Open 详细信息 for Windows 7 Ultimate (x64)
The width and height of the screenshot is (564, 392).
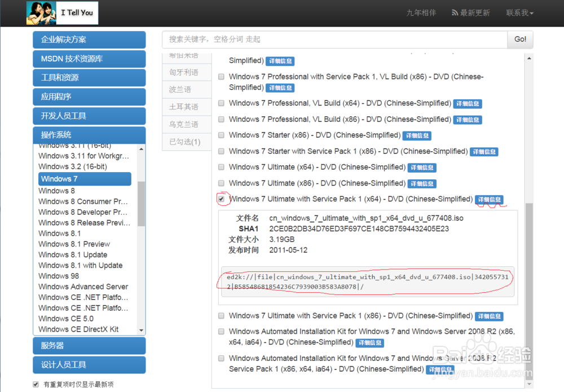click(422, 168)
